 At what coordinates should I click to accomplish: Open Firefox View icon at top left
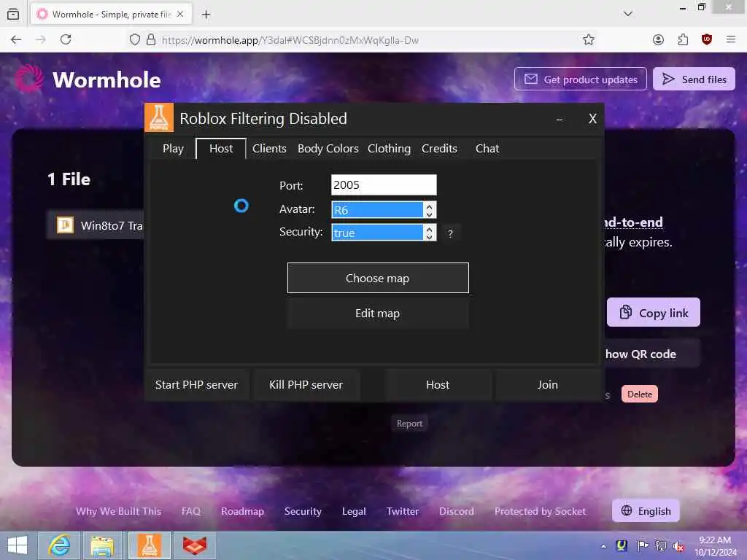13,15
